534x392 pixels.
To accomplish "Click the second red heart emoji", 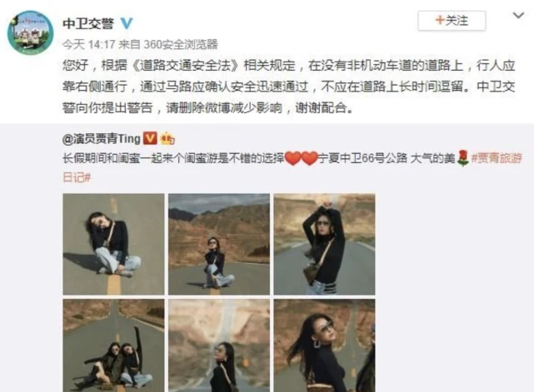I will coord(310,158).
